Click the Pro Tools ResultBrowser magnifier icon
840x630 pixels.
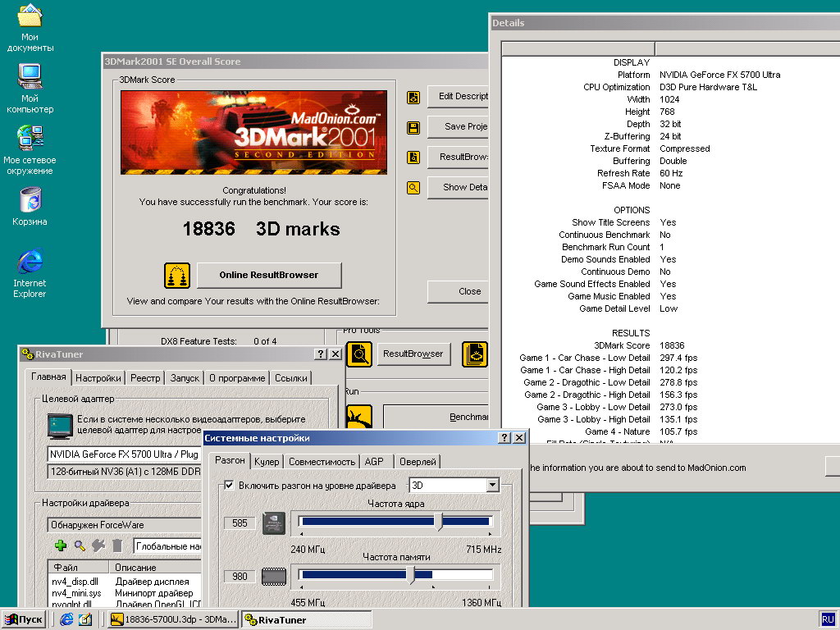click(359, 354)
